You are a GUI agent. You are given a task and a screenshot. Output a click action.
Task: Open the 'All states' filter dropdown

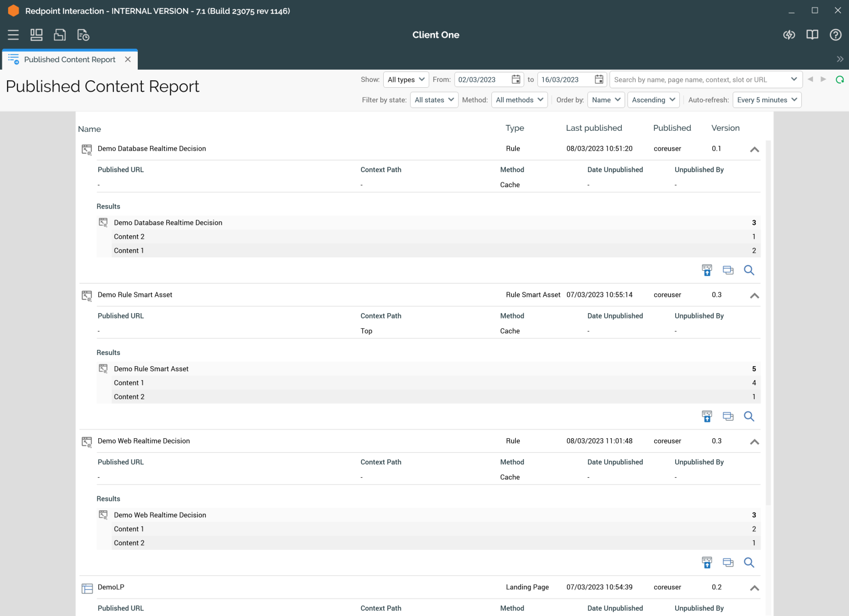pos(434,100)
